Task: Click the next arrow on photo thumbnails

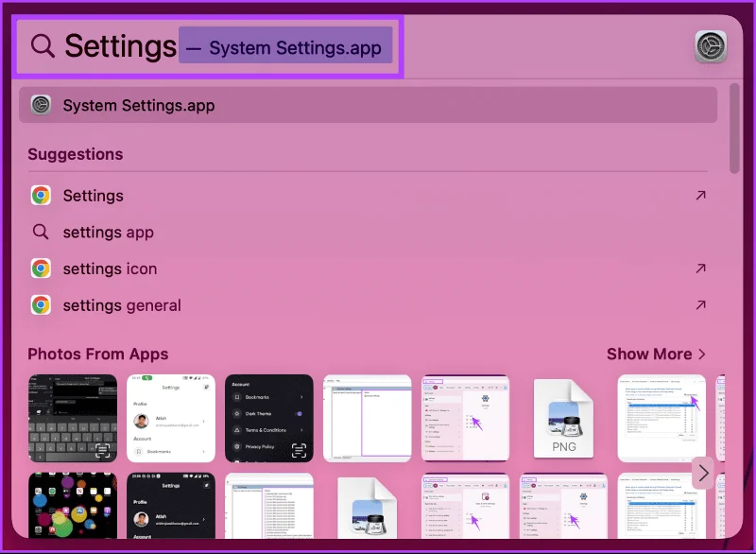Action: 703,473
